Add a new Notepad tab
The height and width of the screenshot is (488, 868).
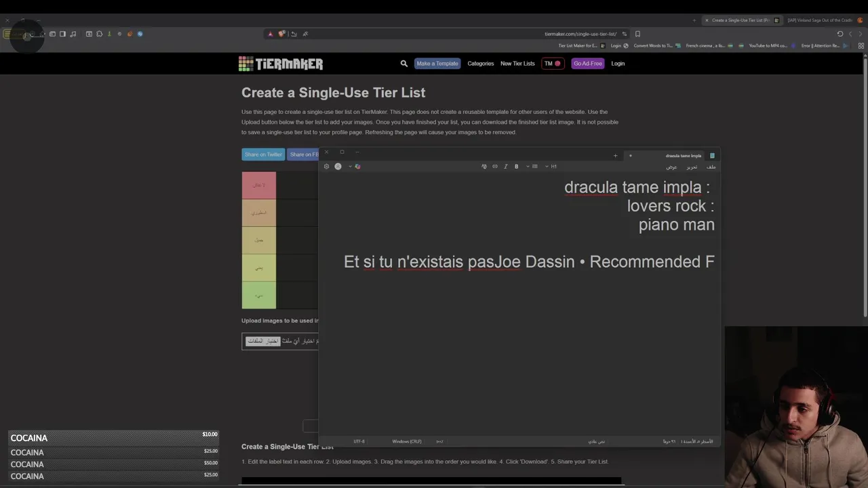coord(616,156)
